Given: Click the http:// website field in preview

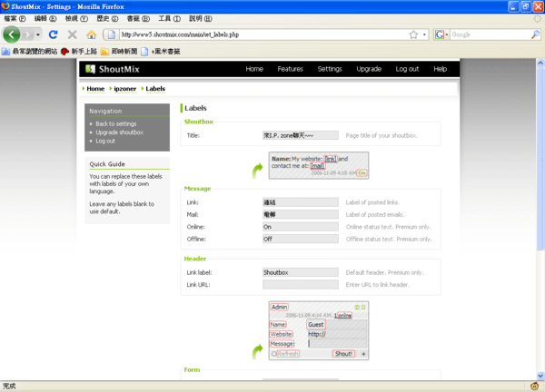Looking at the screenshot, I should (336, 334).
